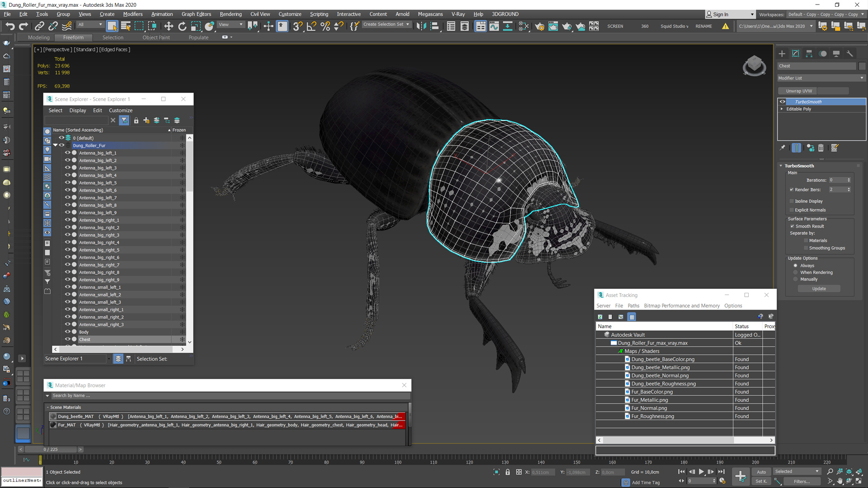Image resolution: width=868 pixels, height=488 pixels.
Task: Collapse the TurboSmooth rollout
Action: click(x=781, y=166)
